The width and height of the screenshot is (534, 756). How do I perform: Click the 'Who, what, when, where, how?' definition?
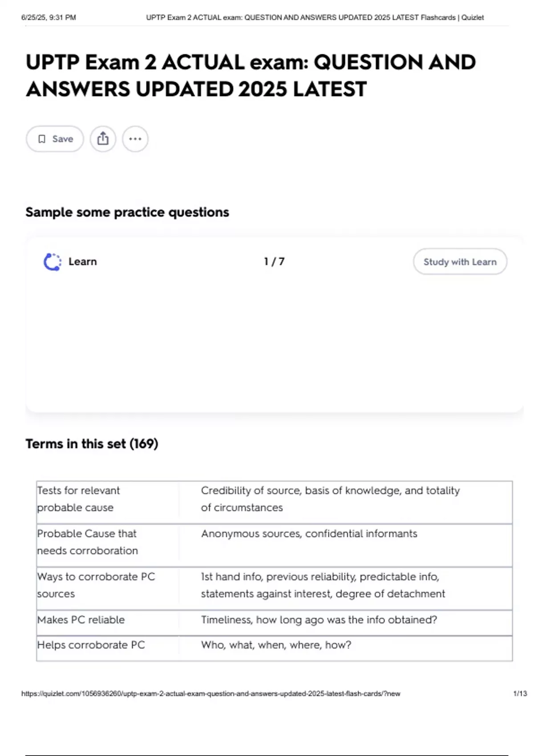click(276, 645)
